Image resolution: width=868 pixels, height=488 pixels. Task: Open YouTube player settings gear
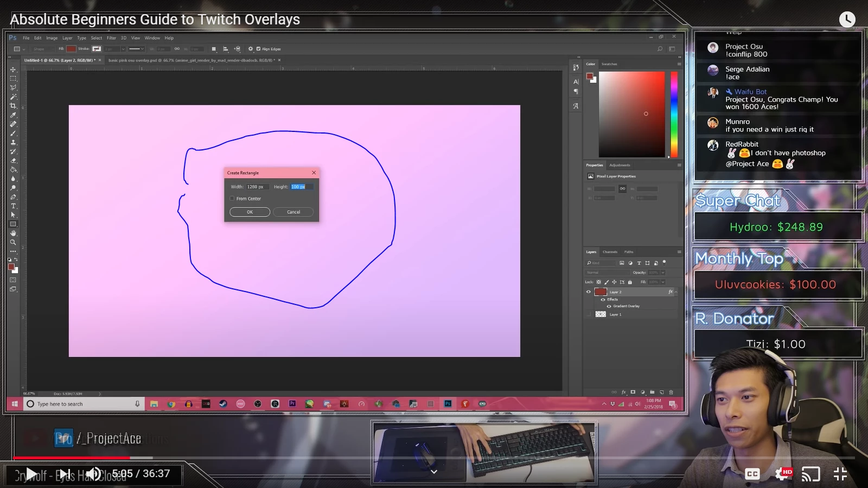(x=782, y=474)
